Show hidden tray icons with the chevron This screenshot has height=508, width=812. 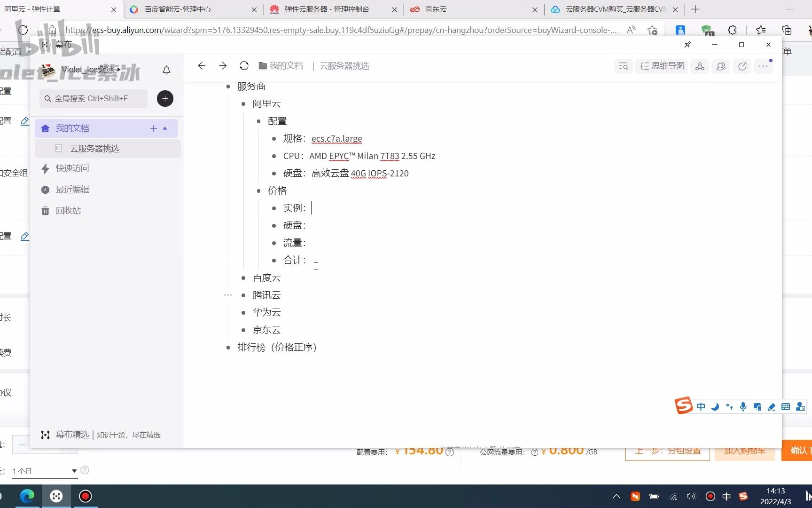coord(617,496)
